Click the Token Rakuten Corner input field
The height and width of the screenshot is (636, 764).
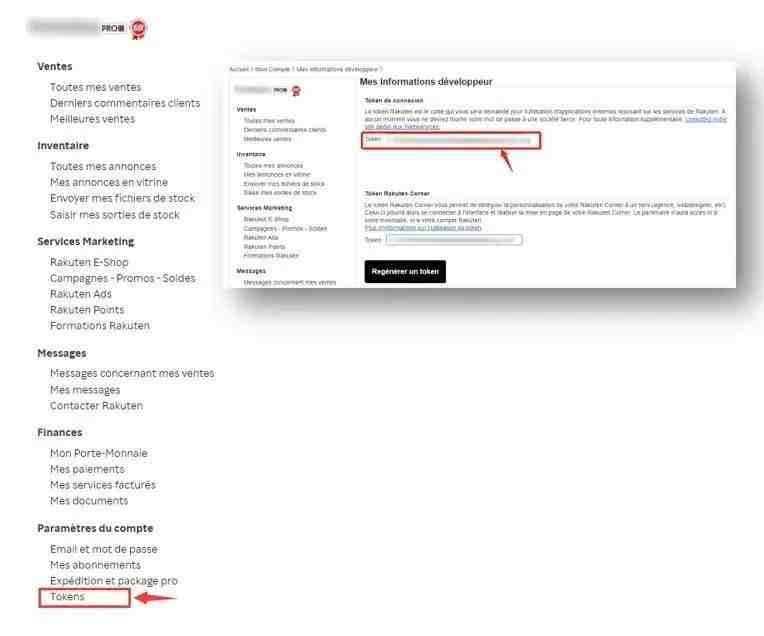tap(454, 240)
